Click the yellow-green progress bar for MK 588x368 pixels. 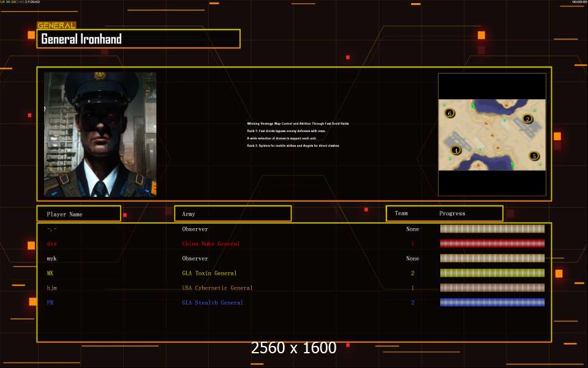(492, 273)
